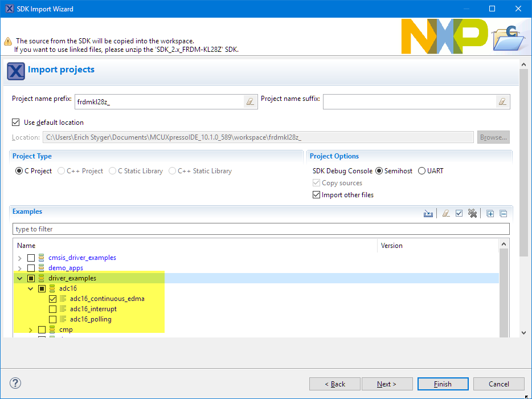Select the cmp group label
Viewport: 532px width, 399px height.
click(x=66, y=329)
